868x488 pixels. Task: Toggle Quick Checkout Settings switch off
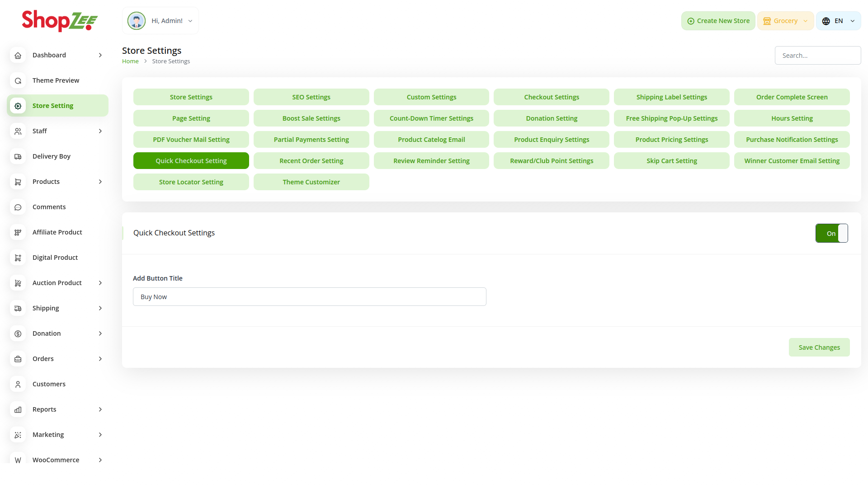(831, 233)
